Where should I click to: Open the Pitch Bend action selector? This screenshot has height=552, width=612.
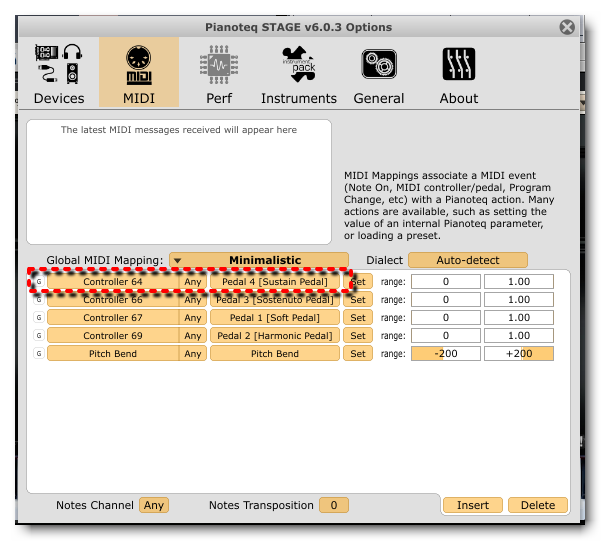click(x=275, y=353)
